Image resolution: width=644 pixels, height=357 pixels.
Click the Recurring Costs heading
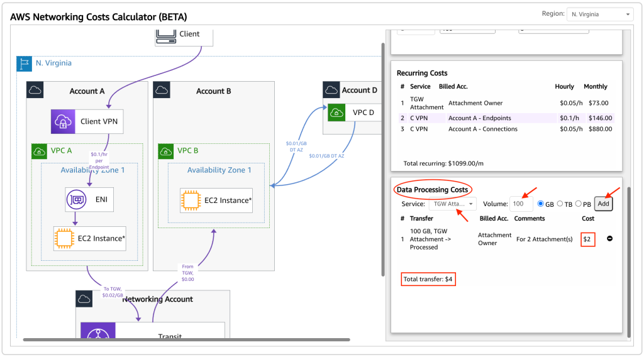422,73
